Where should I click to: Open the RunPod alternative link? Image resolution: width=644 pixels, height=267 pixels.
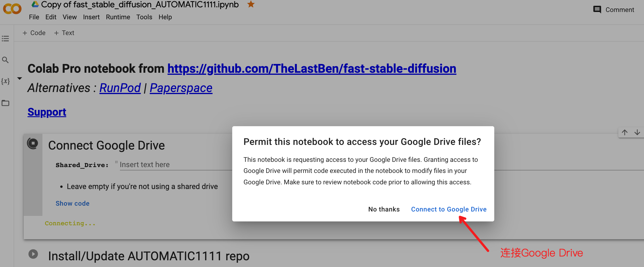pos(120,88)
